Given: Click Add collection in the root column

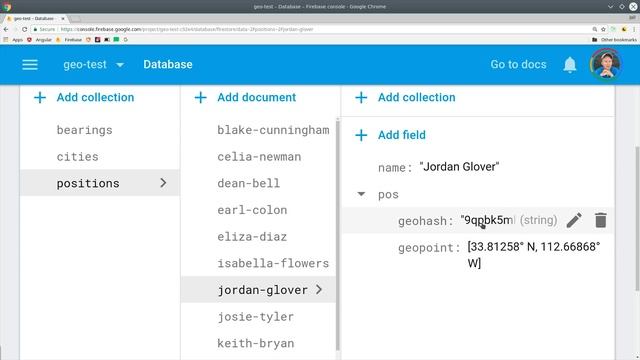Looking at the screenshot, I should (x=84, y=98).
